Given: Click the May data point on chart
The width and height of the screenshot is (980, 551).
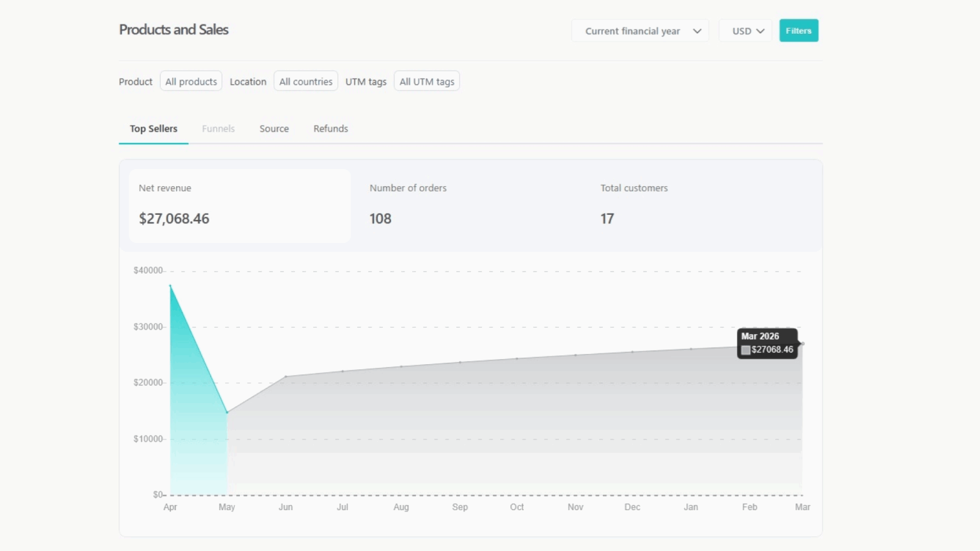Looking at the screenshot, I should [x=227, y=413].
